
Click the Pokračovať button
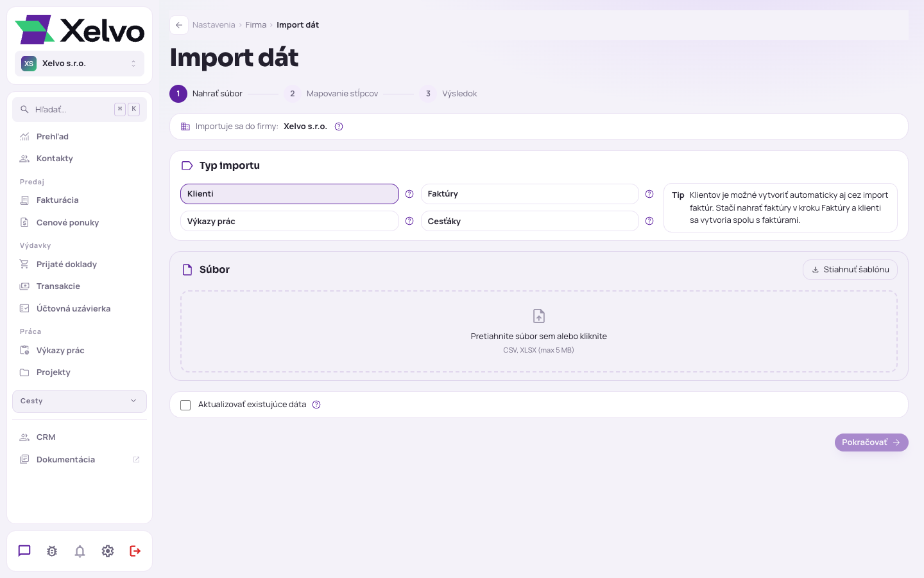(x=871, y=442)
